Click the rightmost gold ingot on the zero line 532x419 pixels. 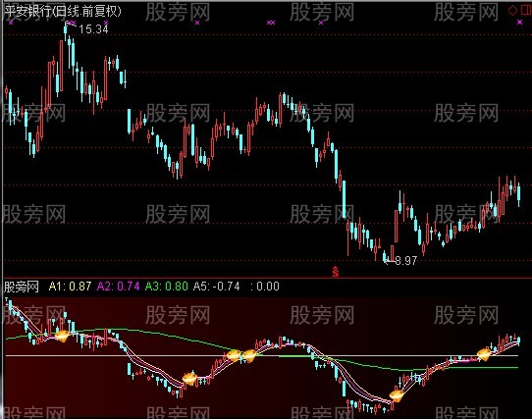(484, 354)
